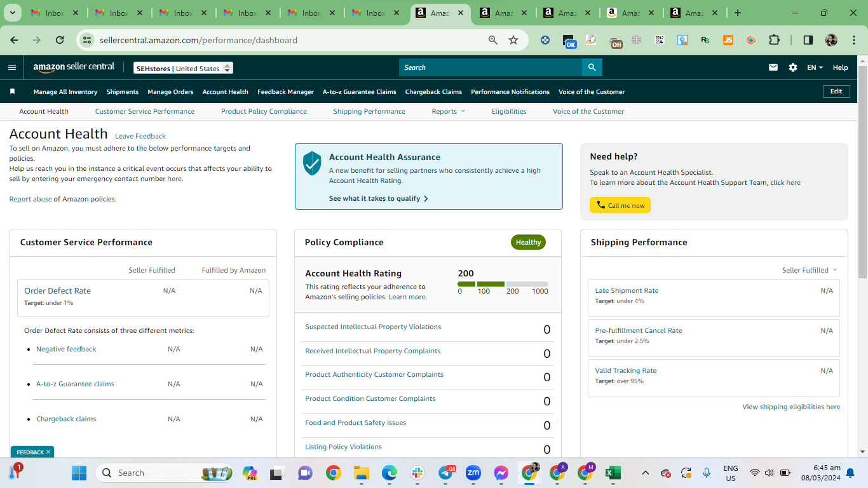This screenshot has width=868, height=488.
Task: Click the magnifier search button in Seller Central
Action: (592, 67)
